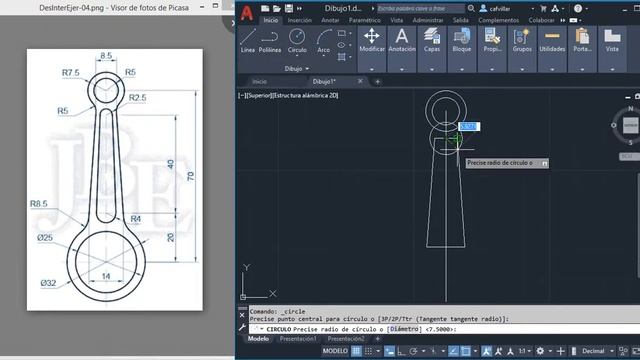Add new drawing tab with plus

click(x=377, y=82)
